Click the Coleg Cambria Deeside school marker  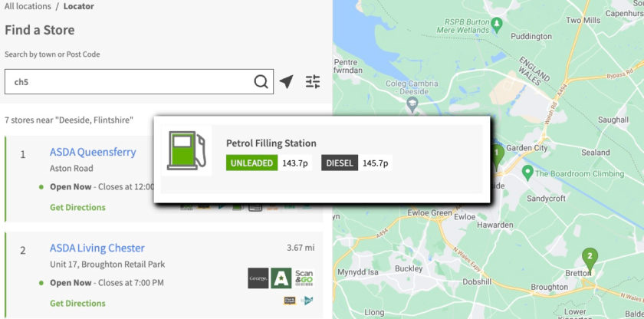point(412,104)
